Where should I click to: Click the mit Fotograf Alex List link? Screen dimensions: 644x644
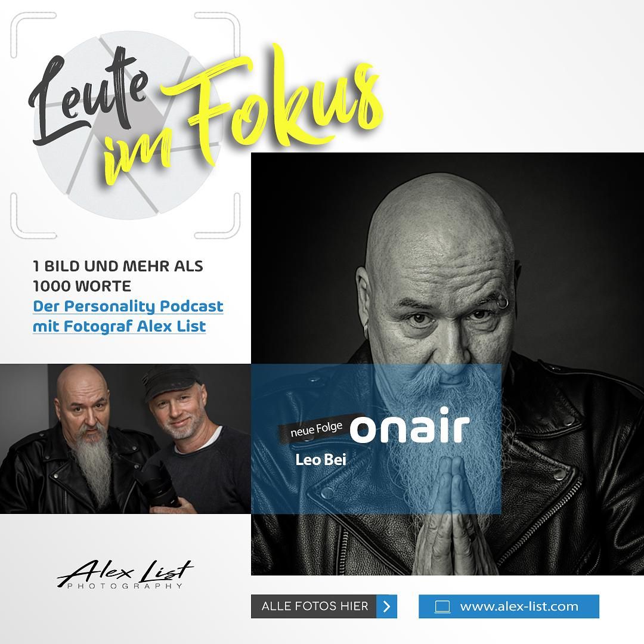119,327
